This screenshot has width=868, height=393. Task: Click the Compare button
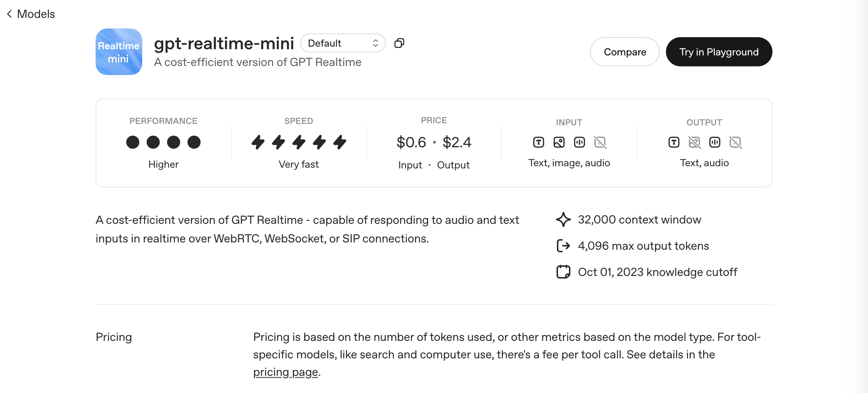pyautogui.click(x=624, y=52)
